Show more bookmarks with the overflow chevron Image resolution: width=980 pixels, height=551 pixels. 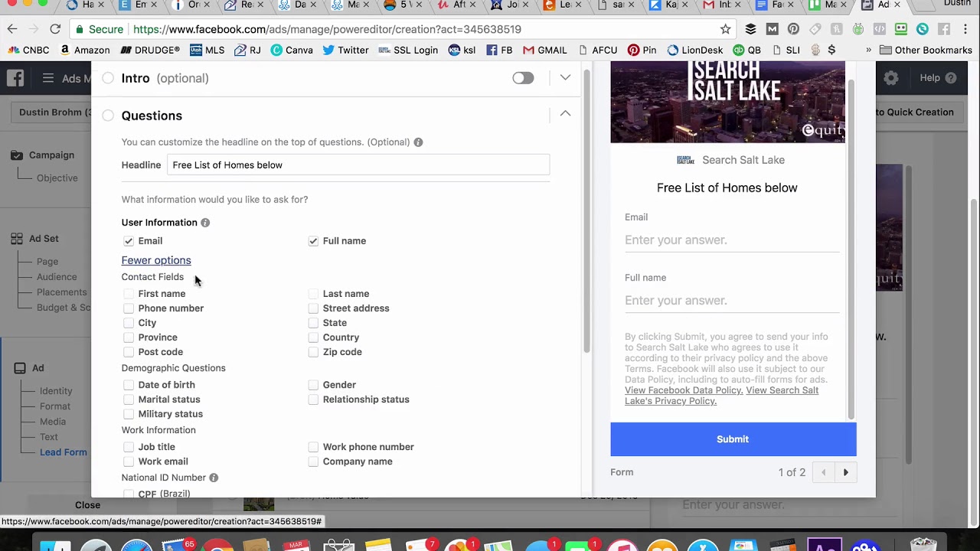point(868,50)
